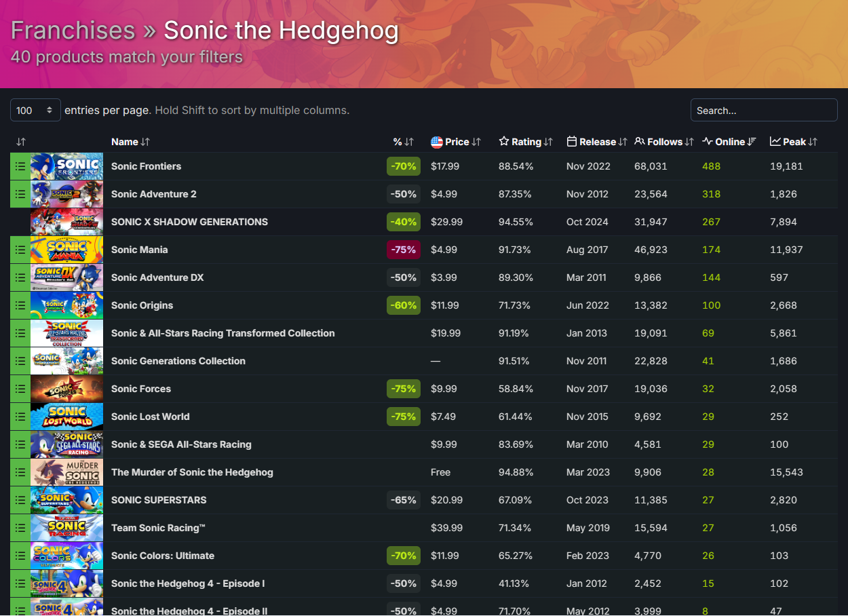The image size is (848, 616).
Task: Click the list icon beside Sonic Lost World
Action: (x=20, y=417)
